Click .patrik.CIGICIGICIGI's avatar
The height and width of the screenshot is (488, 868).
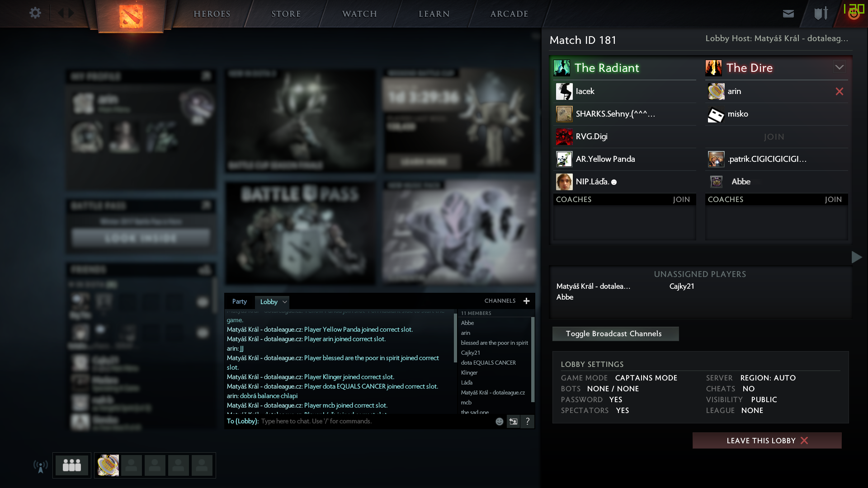pos(716,159)
